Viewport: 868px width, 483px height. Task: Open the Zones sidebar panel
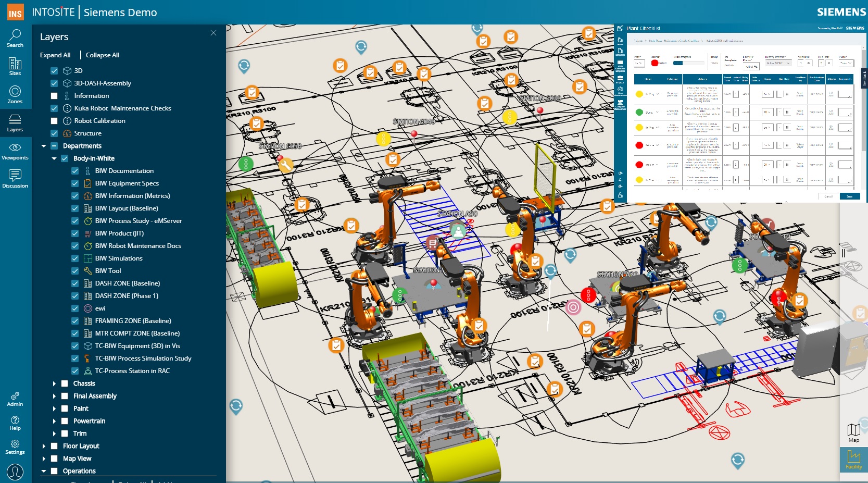[x=15, y=95]
